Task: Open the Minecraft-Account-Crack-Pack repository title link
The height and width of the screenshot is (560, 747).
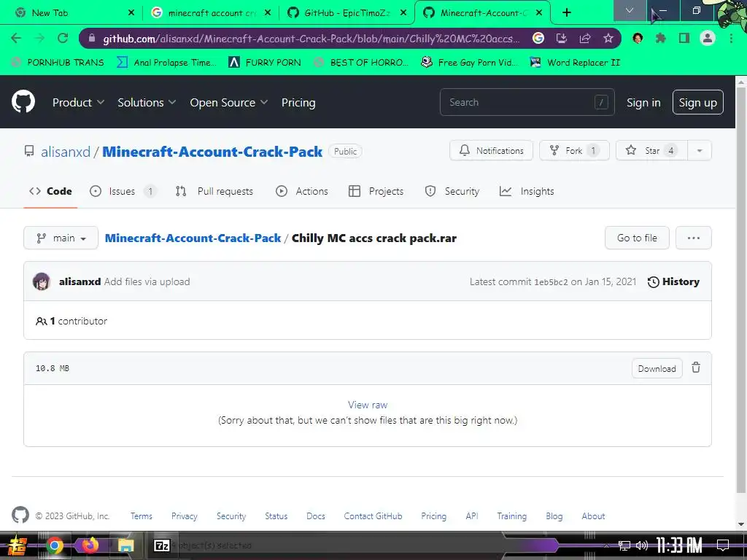Action: 212,152
